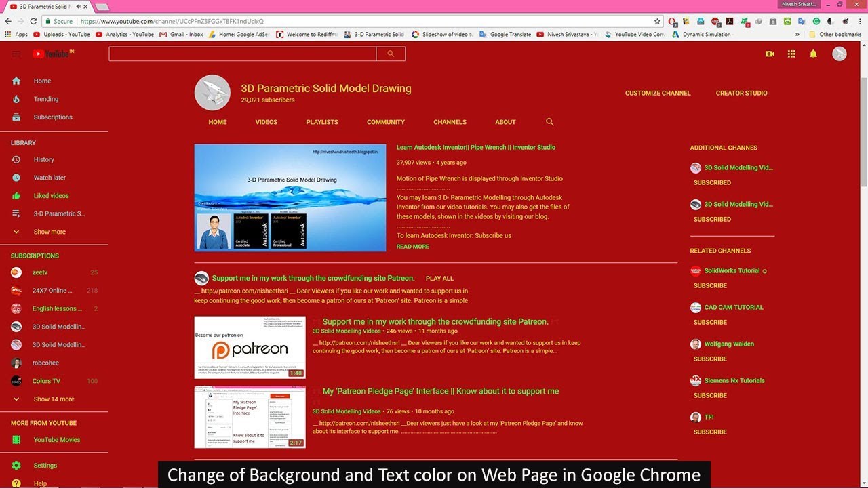Open the account avatar menu

pyautogui.click(x=840, y=54)
